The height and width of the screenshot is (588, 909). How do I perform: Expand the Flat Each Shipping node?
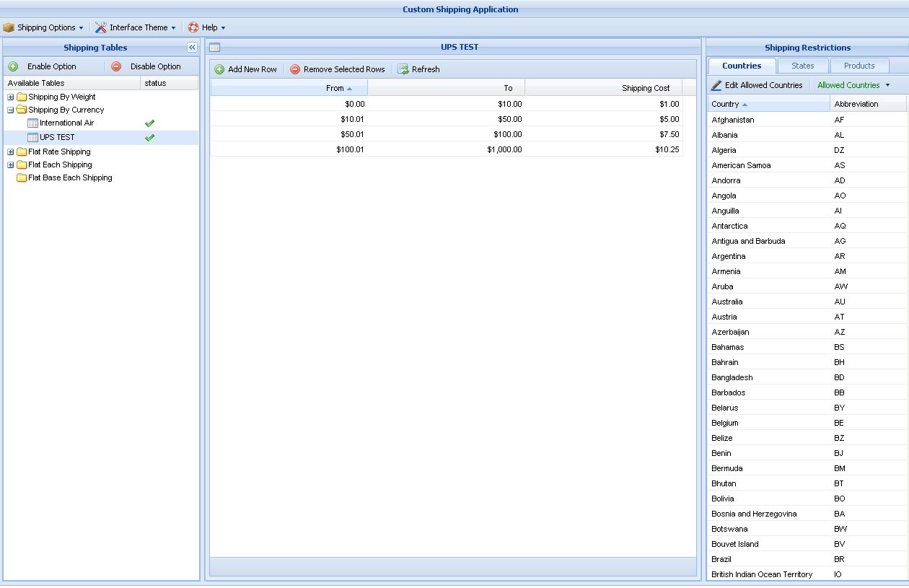pyautogui.click(x=11, y=164)
